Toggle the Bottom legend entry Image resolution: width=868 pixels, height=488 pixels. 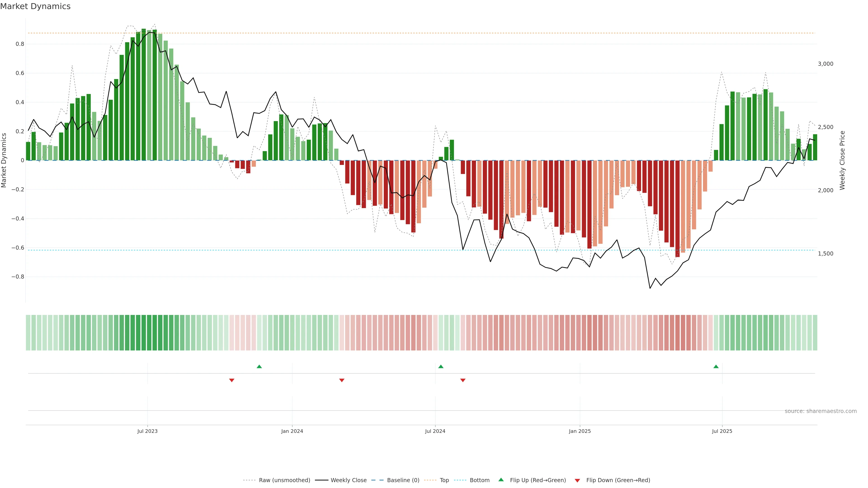pyautogui.click(x=479, y=480)
